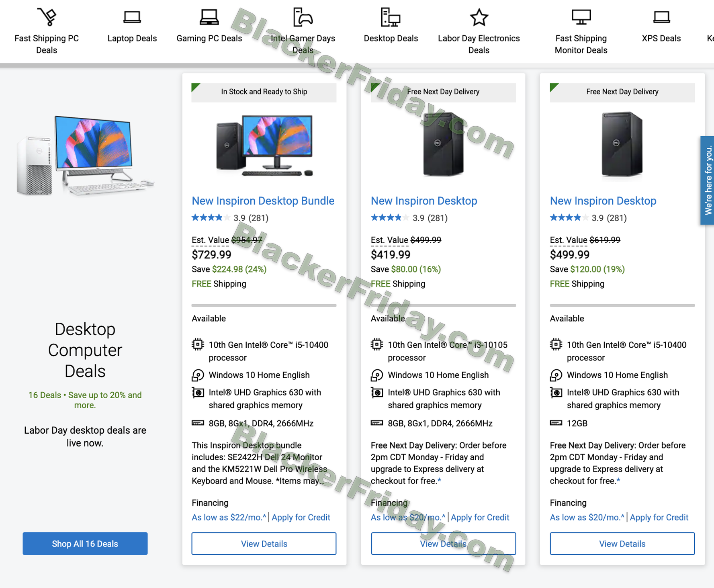Click the Laptop Deals laptop icon

(x=132, y=17)
